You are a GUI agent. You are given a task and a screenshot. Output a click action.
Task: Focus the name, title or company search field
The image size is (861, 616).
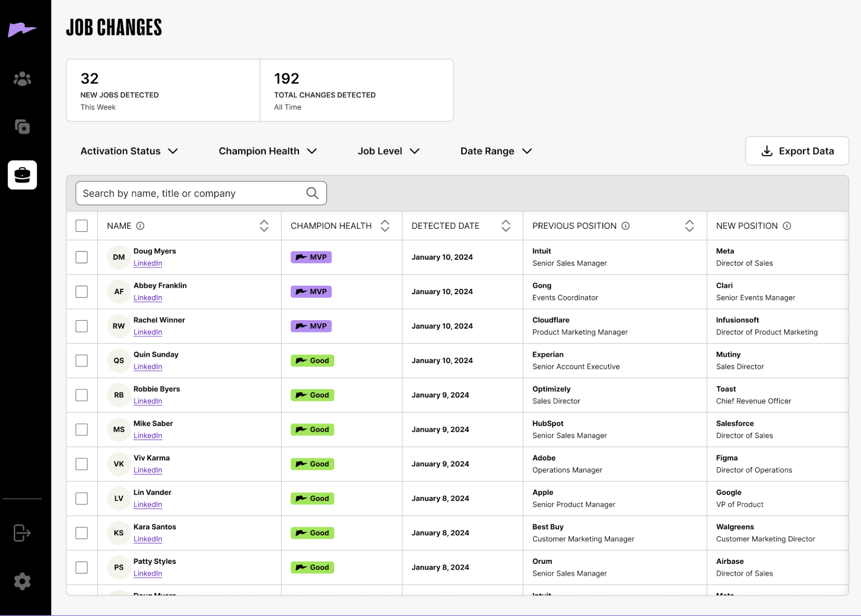(x=192, y=193)
